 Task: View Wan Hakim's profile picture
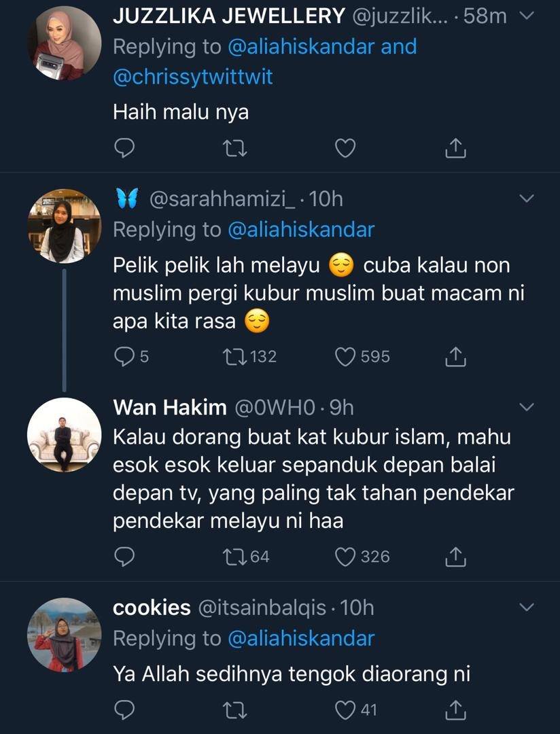[64, 435]
